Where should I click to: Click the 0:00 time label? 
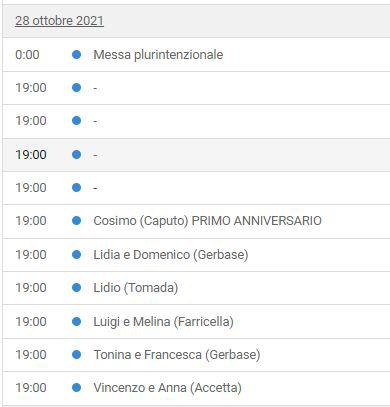pos(27,55)
